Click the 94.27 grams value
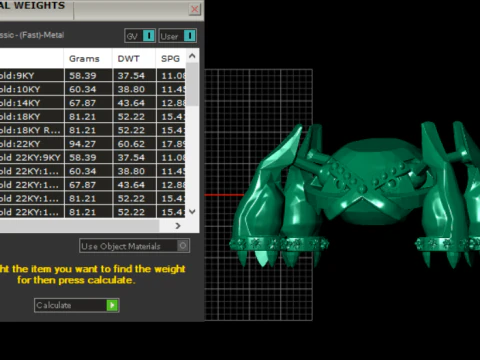The image size is (480, 360). [x=82, y=144]
